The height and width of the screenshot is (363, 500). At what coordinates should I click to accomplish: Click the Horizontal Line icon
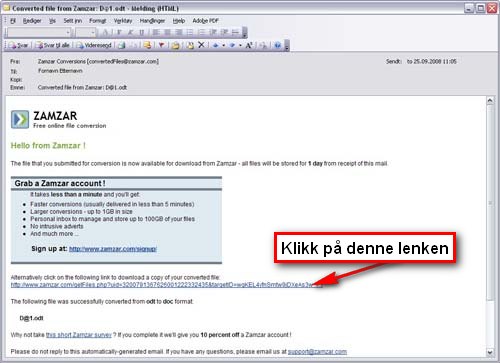[235, 32]
